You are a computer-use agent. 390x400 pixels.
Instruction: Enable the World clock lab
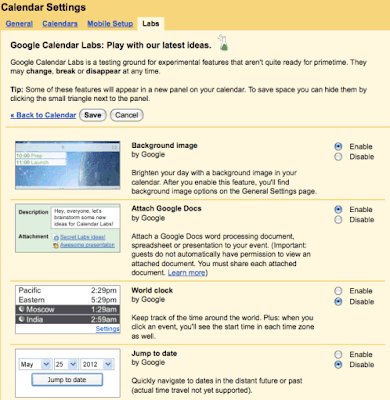[x=338, y=291]
